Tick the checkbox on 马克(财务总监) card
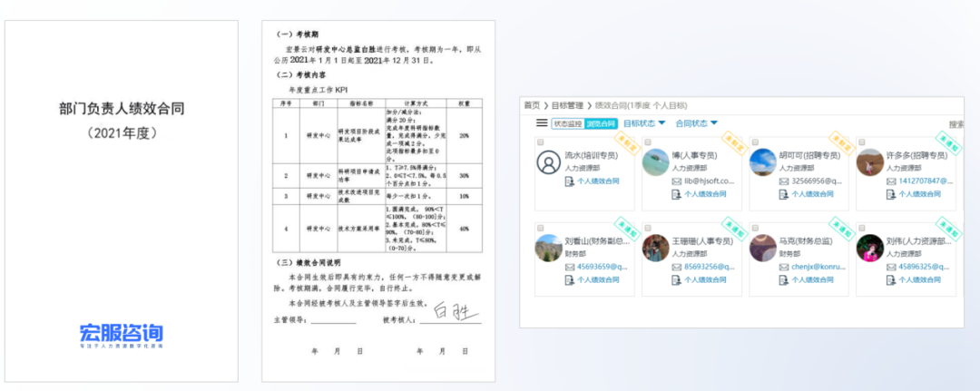 point(755,228)
